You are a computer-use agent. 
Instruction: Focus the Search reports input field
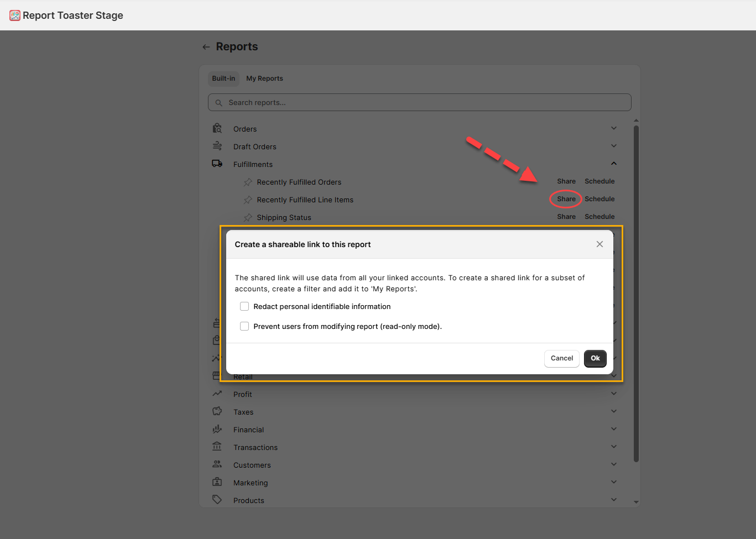tap(420, 103)
